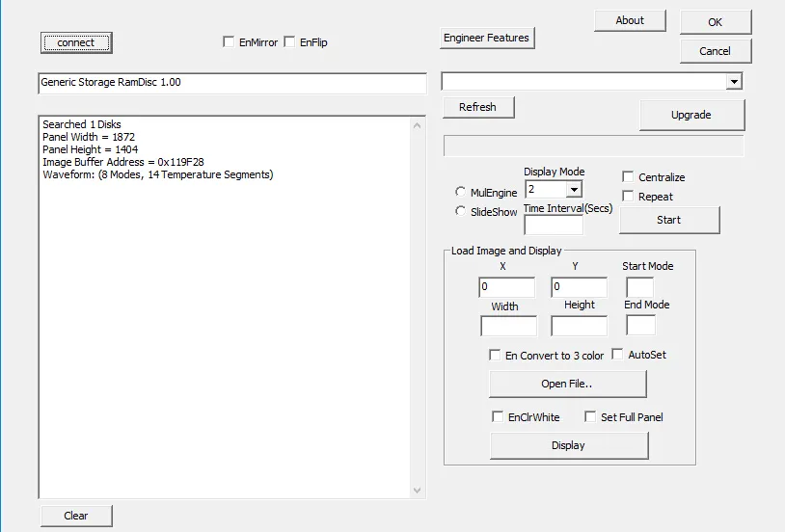Image resolution: width=785 pixels, height=532 pixels.
Task: Enable the EnMirror checkbox
Action: click(x=229, y=42)
